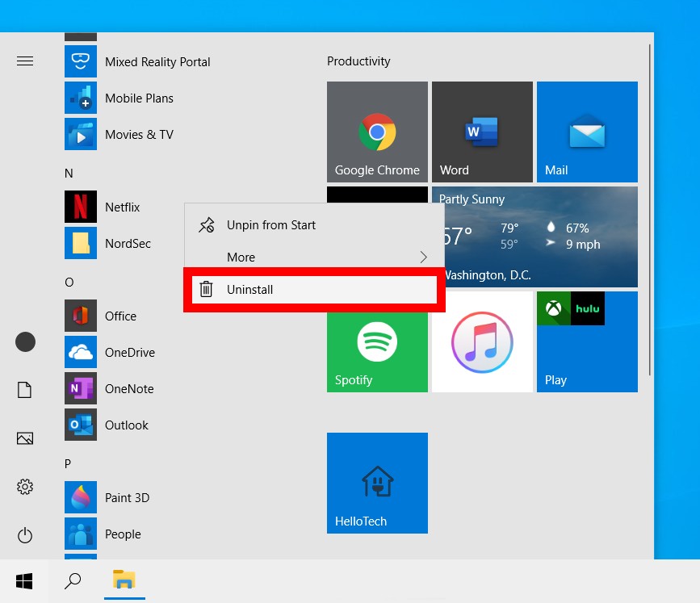Select Uninstall from context menu
This screenshot has height=603, width=700.
(x=313, y=289)
